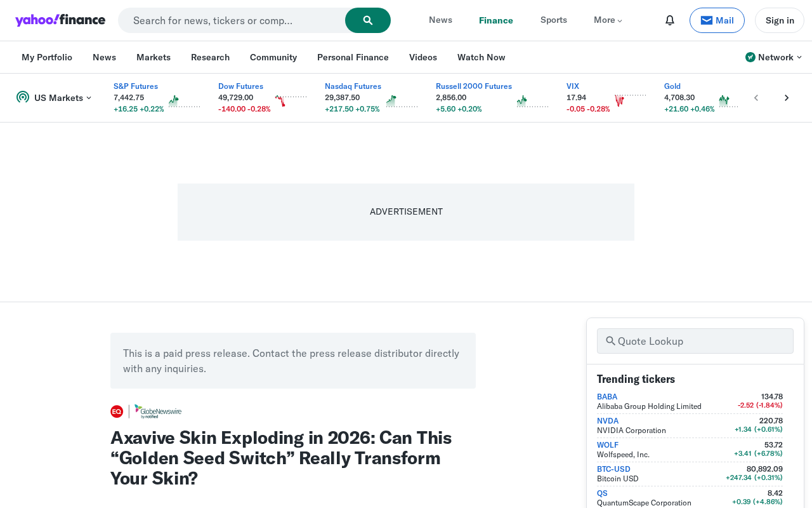
Task: Click the Axavive Skin article headline
Action: 281,458
